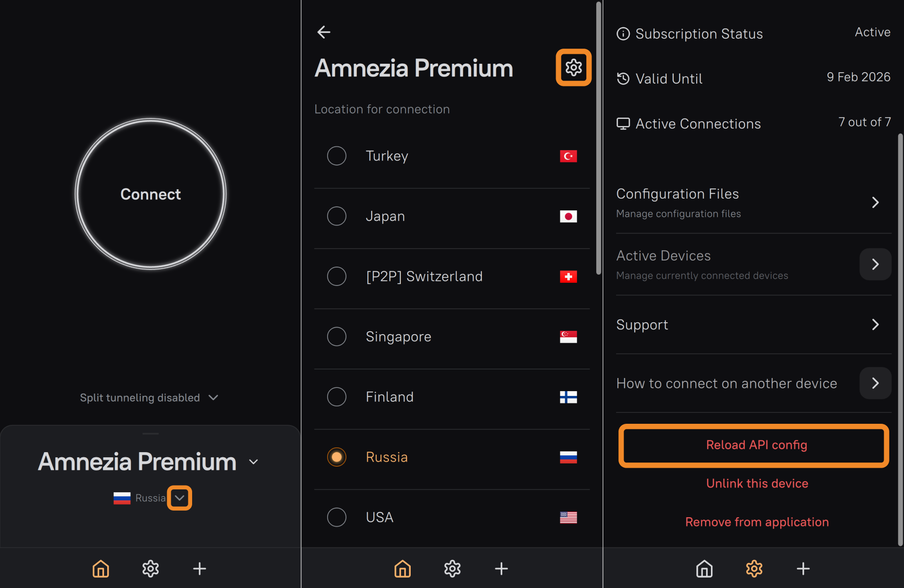Click the plus icon in left panel
The height and width of the screenshot is (588, 904).
click(x=200, y=569)
